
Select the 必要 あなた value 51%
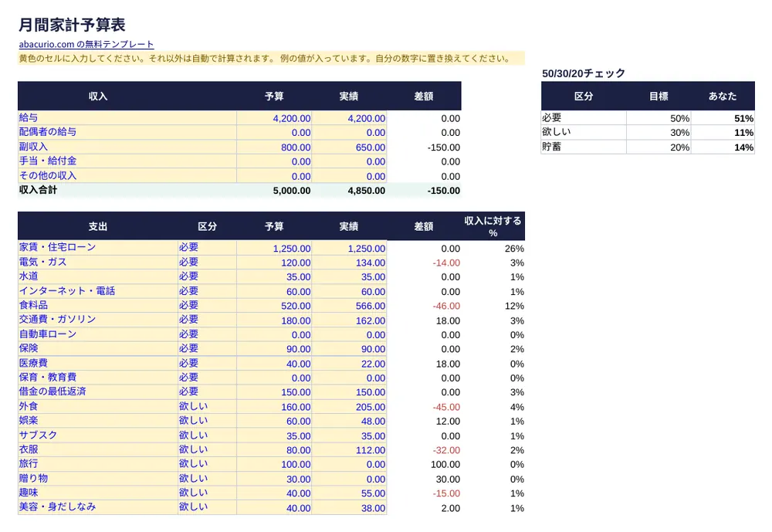(723, 118)
